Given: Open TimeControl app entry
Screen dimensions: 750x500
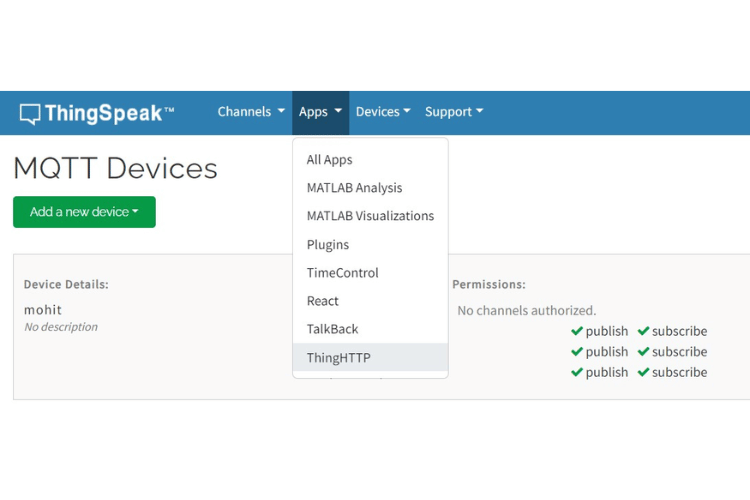Looking at the screenshot, I should 370,273.
